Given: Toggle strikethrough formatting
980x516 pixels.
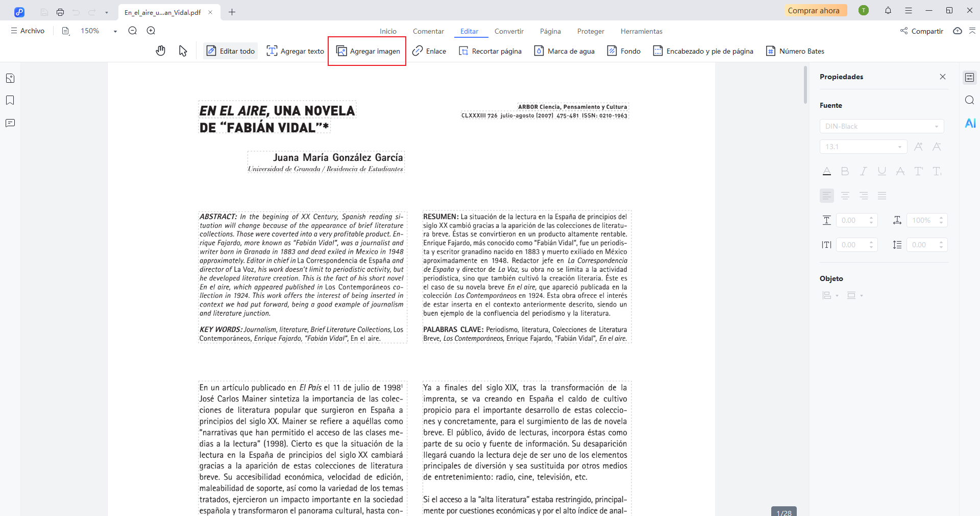Looking at the screenshot, I should [x=900, y=171].
